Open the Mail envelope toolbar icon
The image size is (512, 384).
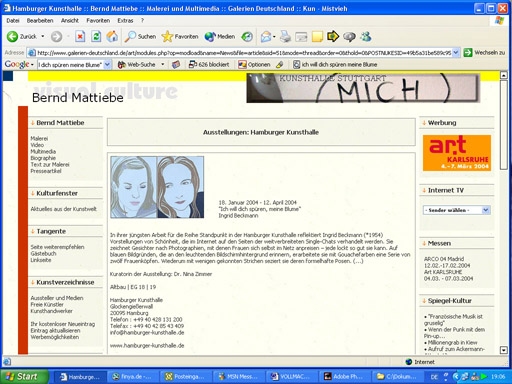coord(266,36)
